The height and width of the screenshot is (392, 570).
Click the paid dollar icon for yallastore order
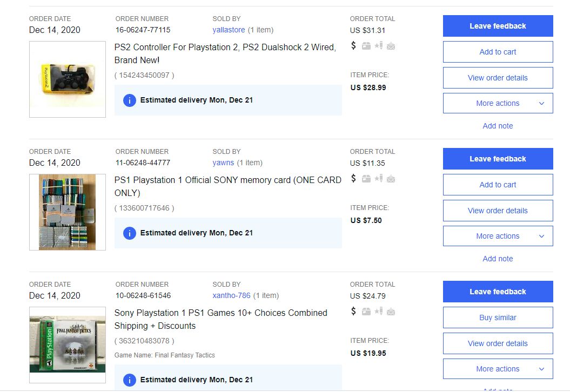tap(353, 45)
